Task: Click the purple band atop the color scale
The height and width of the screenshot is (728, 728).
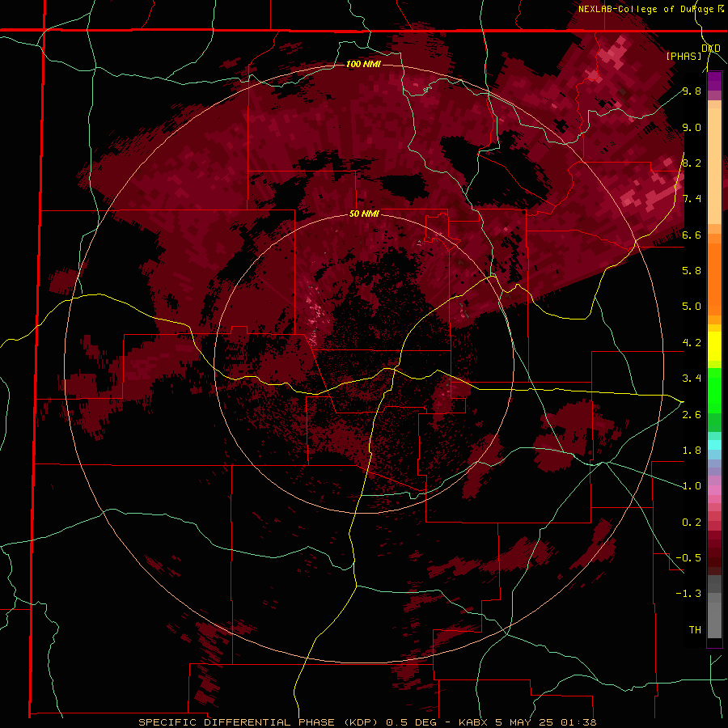Action: click(714, 81)
